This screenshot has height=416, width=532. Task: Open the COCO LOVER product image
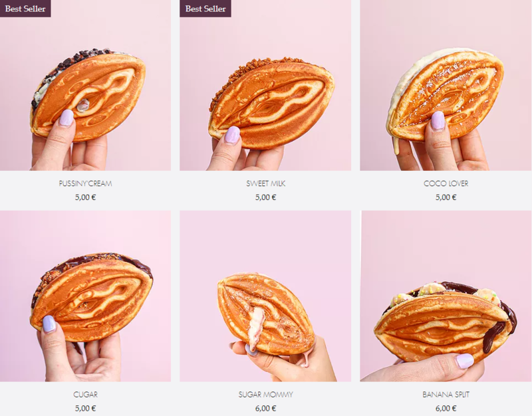446,85
